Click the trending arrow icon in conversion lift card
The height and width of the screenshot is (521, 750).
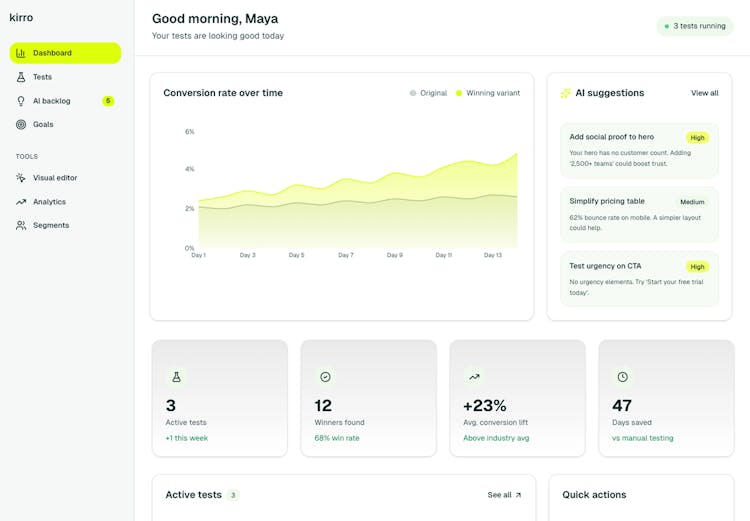(x=474, y=377)
